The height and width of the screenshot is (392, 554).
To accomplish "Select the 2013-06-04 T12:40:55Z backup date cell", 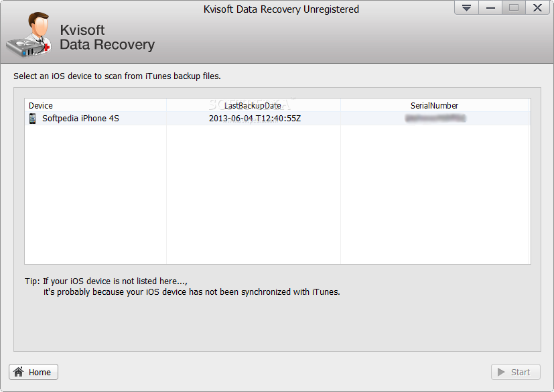I will click(x=255, y=119).
